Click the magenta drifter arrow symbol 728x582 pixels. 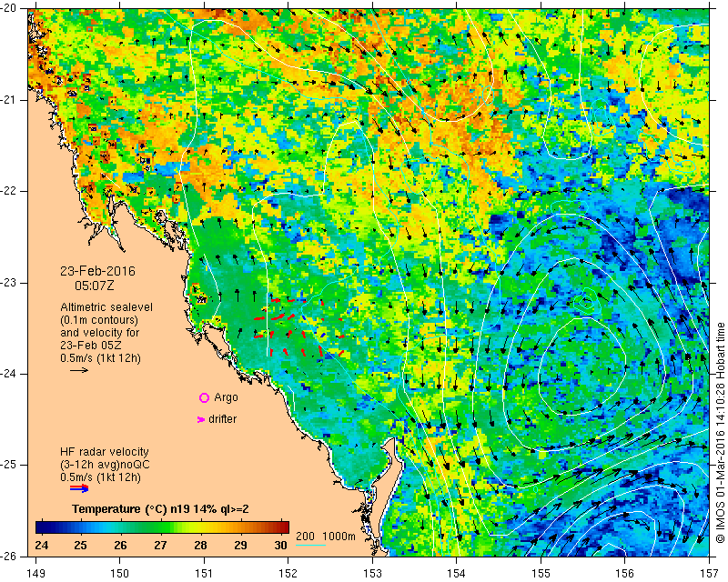(x=201, y=419)
